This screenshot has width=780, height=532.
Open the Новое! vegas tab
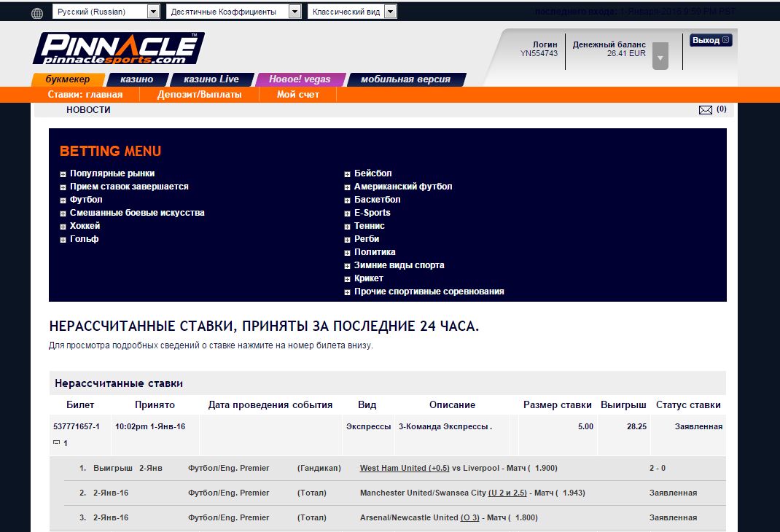tap(300, 79)
